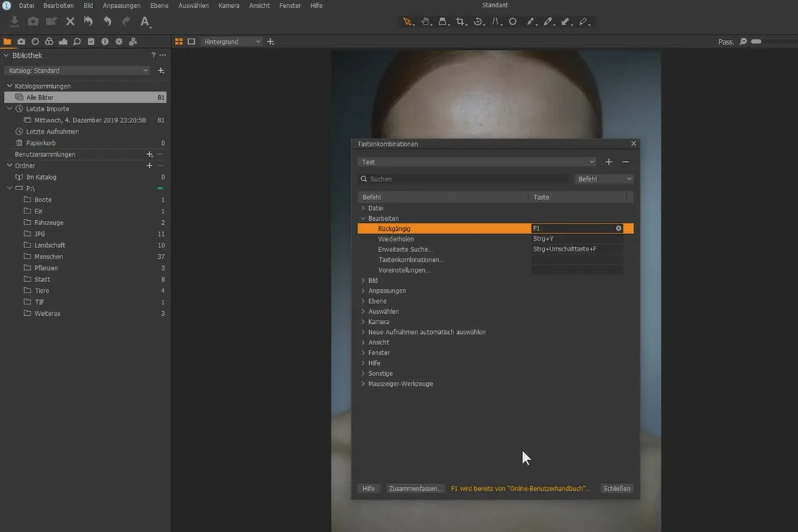Open the Output gear tool tab
This screenshot has width=798, height=532.
[119, 41]
